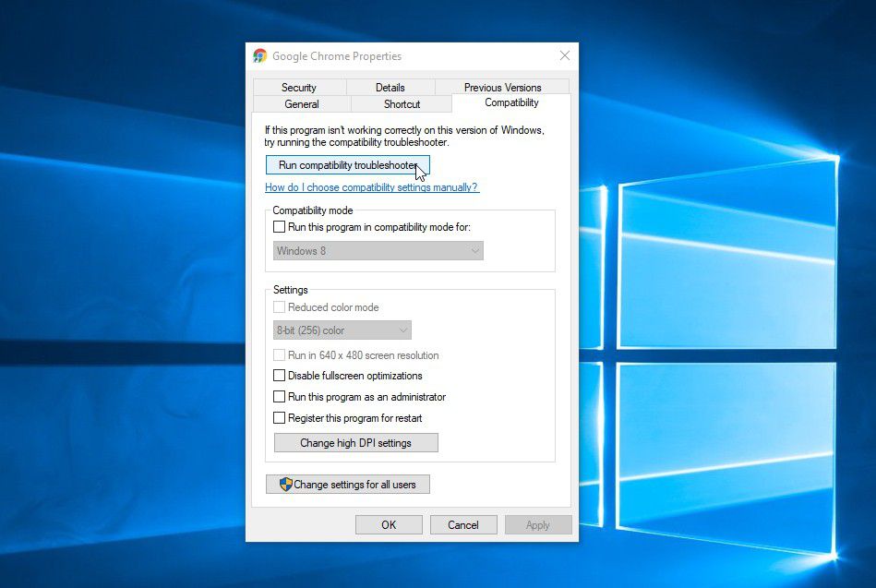Open 'How do I choose compatibility settings manually?' link
This screenshot has width=876, height=588.
371,187
